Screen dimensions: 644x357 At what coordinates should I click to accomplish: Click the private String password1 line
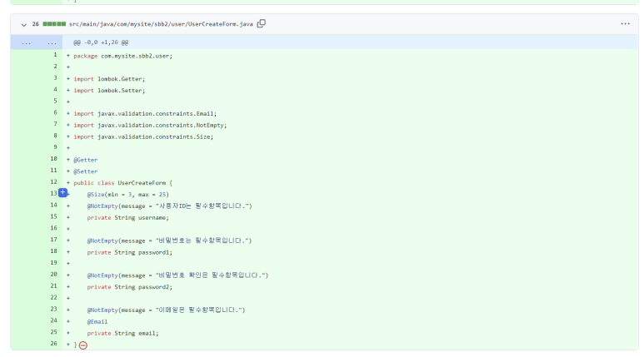(x=129, y=252)
